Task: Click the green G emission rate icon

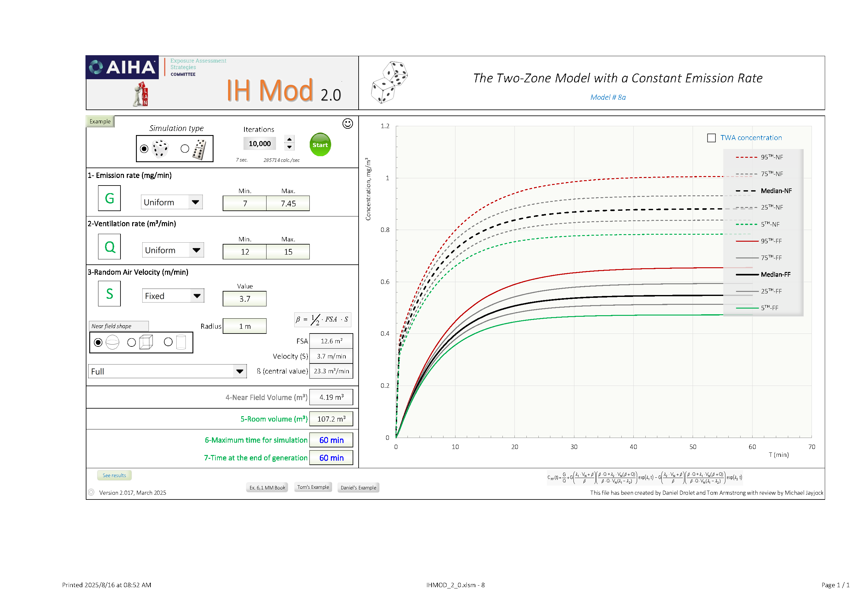Action: 109,198
